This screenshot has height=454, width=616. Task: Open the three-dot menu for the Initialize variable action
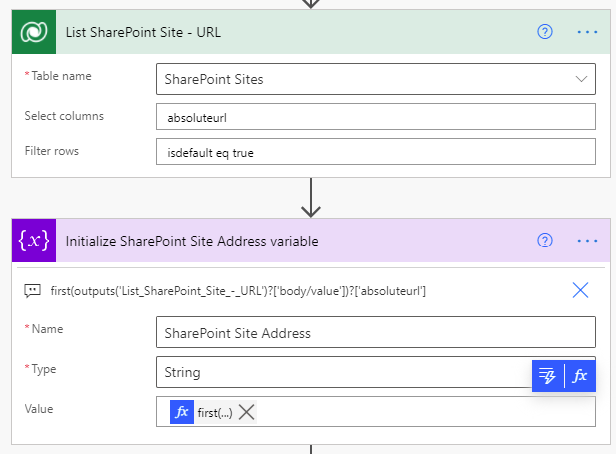pyautogui.click(x=587, y=241)
